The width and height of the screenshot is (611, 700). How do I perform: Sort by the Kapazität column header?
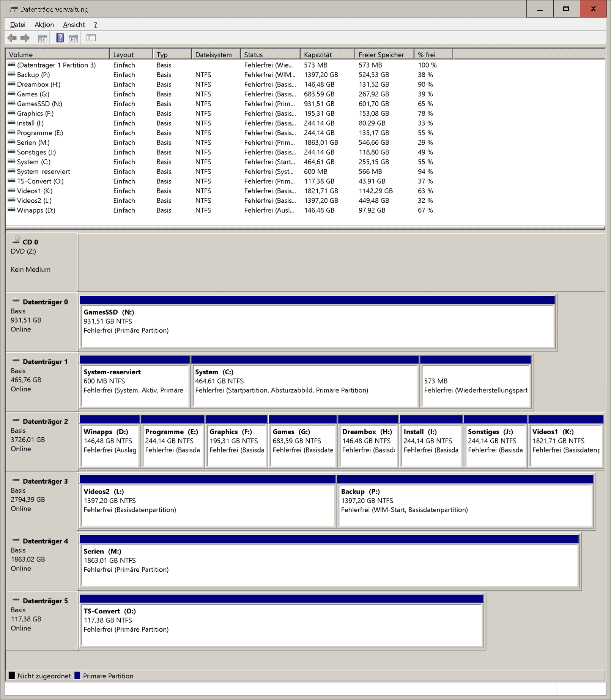328,55
